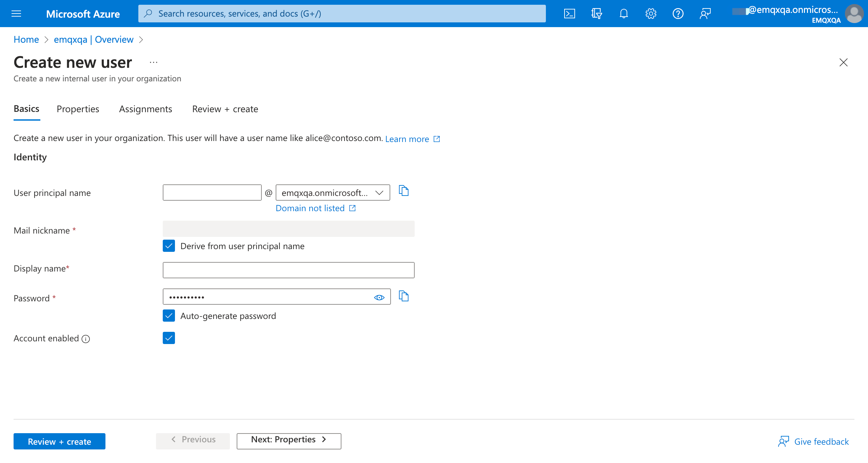The image size is (868, 463).
Task: Open the Help menu icon
Action: tap(678, 14)
